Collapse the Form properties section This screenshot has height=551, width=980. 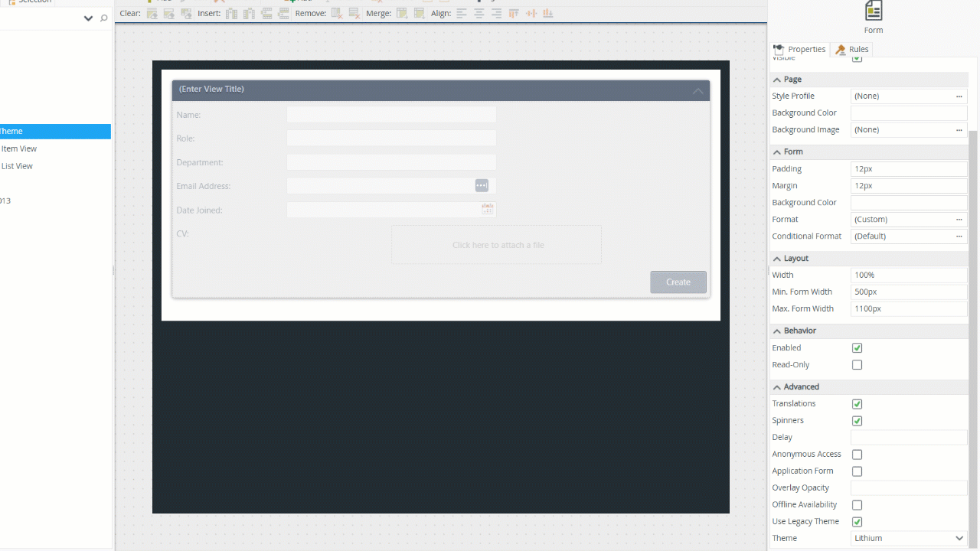coord(777,152)
